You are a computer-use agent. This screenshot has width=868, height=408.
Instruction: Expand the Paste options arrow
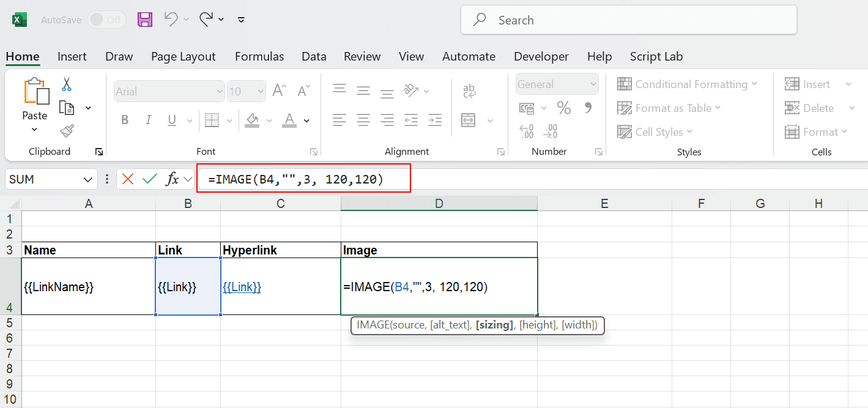coord(35,129)
